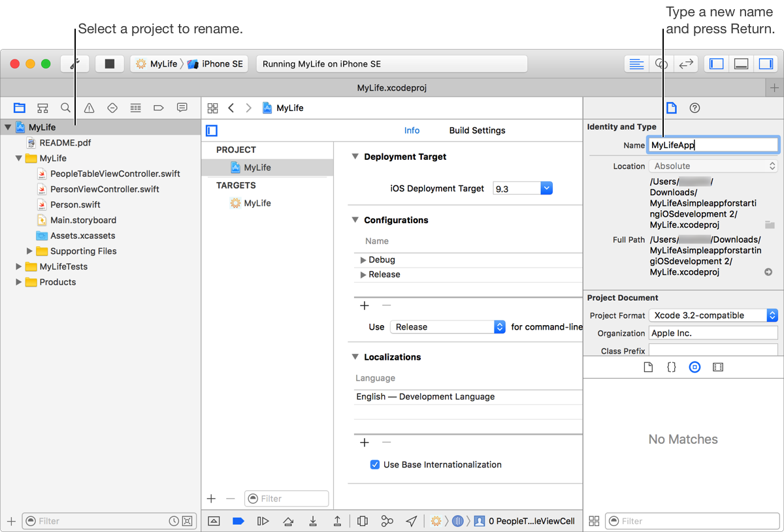
Task: Select the Info tab
Action: tap(412, 131)
